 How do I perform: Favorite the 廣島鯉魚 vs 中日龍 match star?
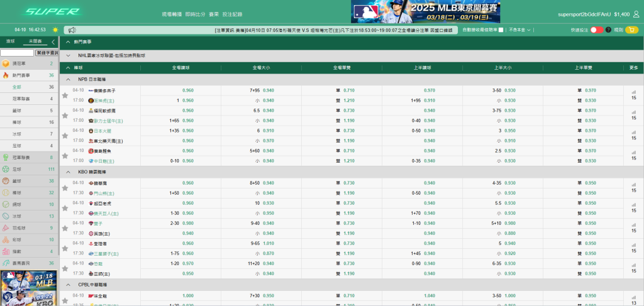click(65, 156)
